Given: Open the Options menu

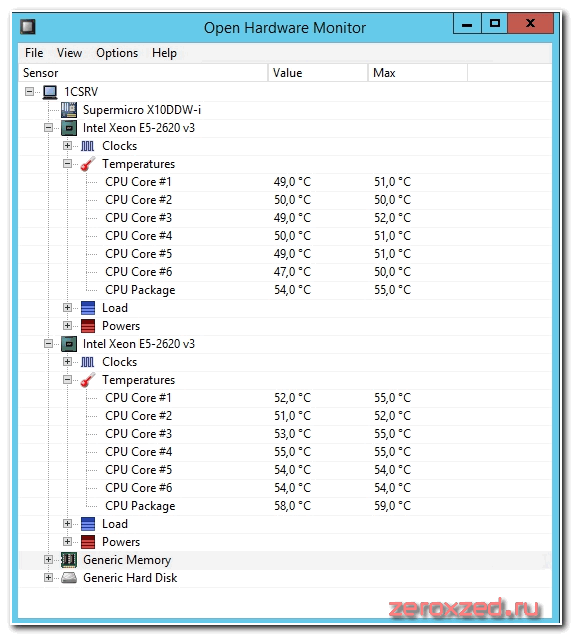Looking at the screenshot, I should tap(117, 53).
